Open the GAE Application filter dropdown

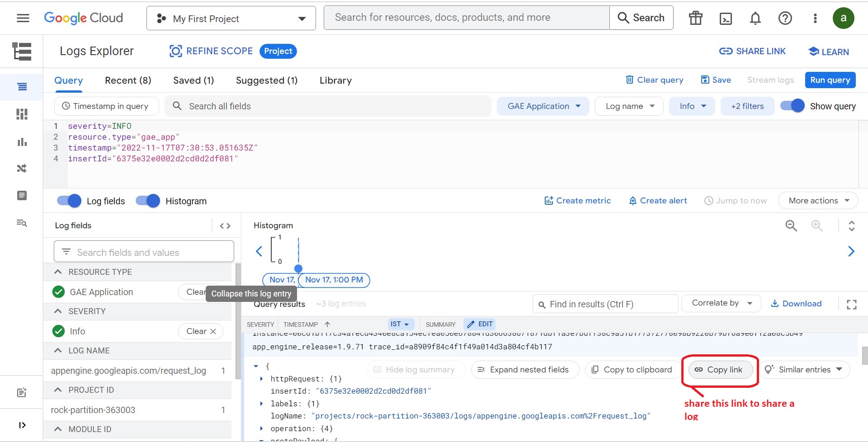tap(542, 106)
